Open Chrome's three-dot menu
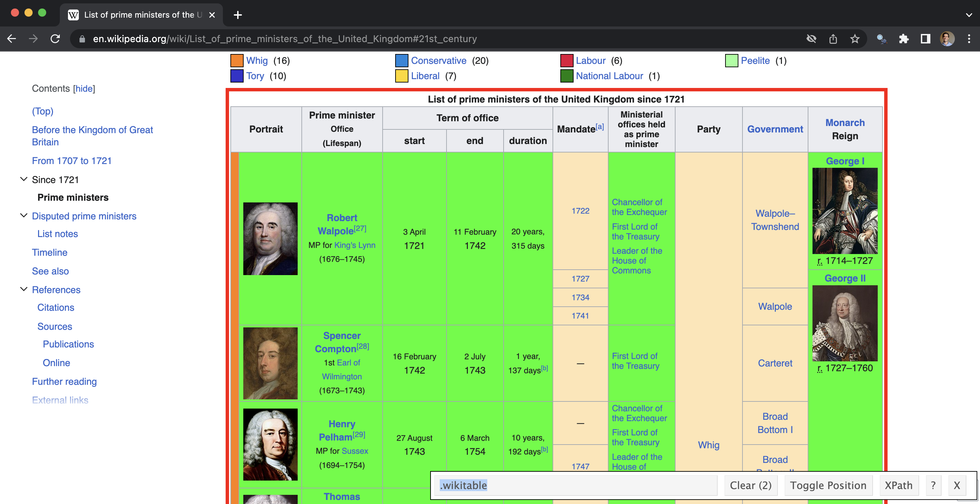 pos(968,39)
